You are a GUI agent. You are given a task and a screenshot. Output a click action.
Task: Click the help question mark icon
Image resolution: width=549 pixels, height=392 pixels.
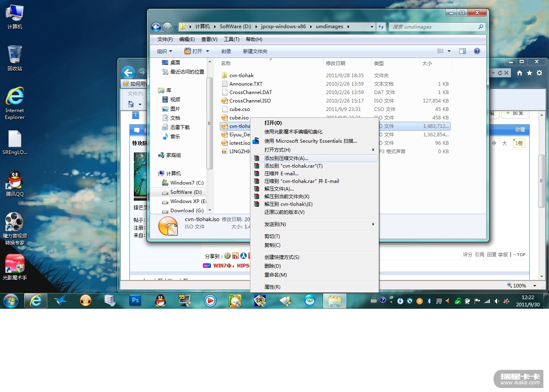[477, 51]
